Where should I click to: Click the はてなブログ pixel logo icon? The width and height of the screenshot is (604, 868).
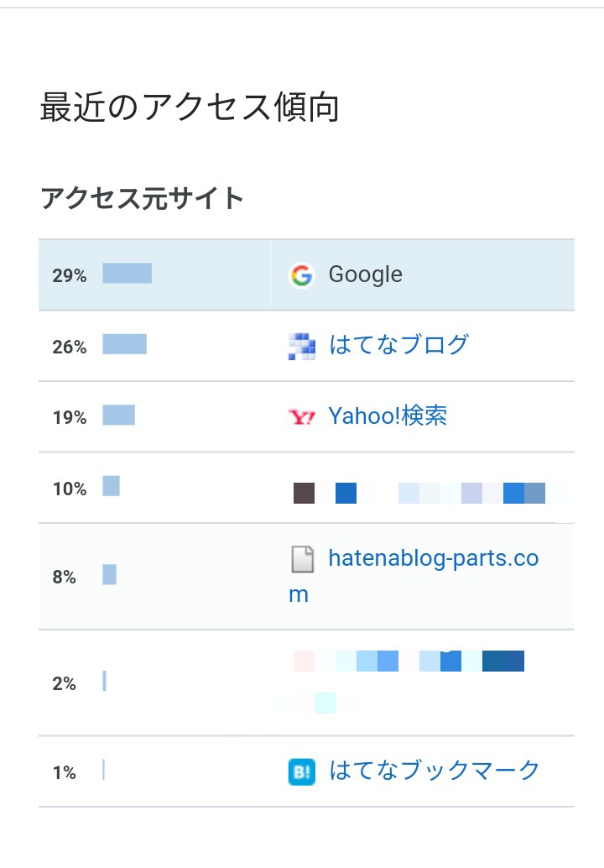coord(302,347)
